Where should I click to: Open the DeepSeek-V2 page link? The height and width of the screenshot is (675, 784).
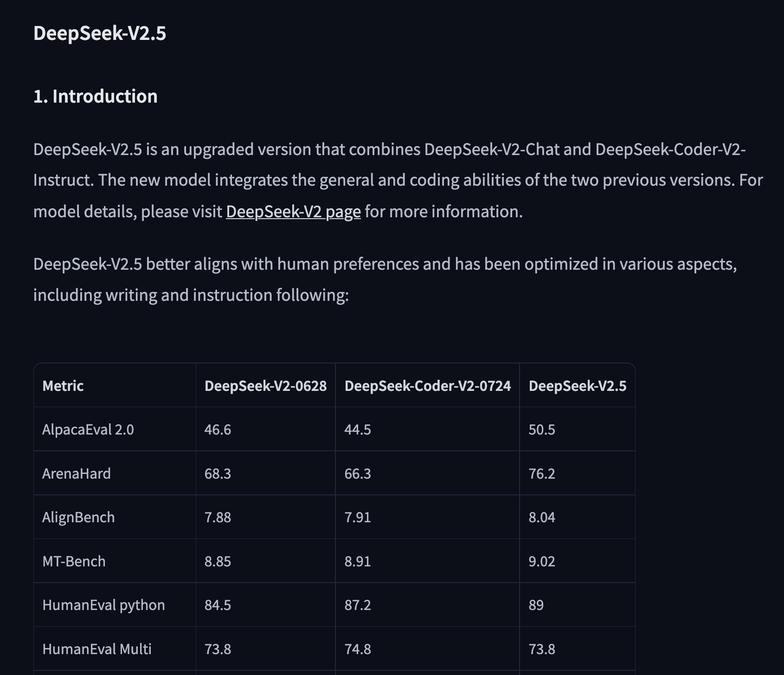(x=293, y=212)
